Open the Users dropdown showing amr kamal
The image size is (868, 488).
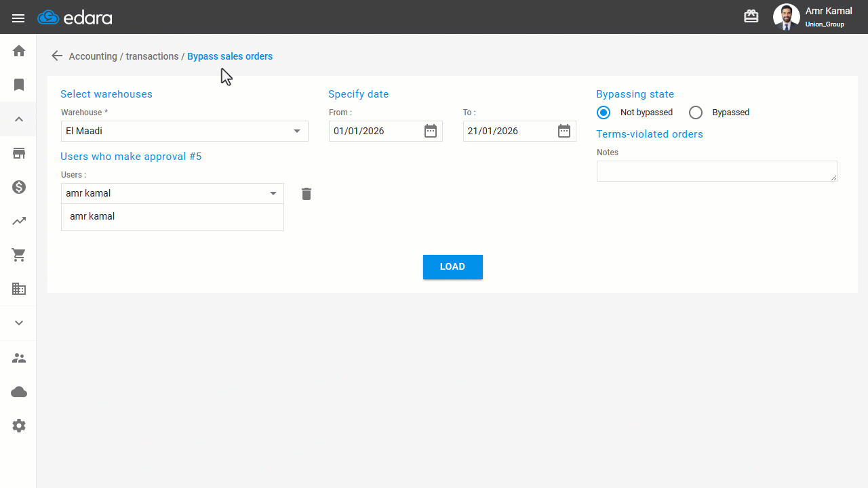click(172, 193)
